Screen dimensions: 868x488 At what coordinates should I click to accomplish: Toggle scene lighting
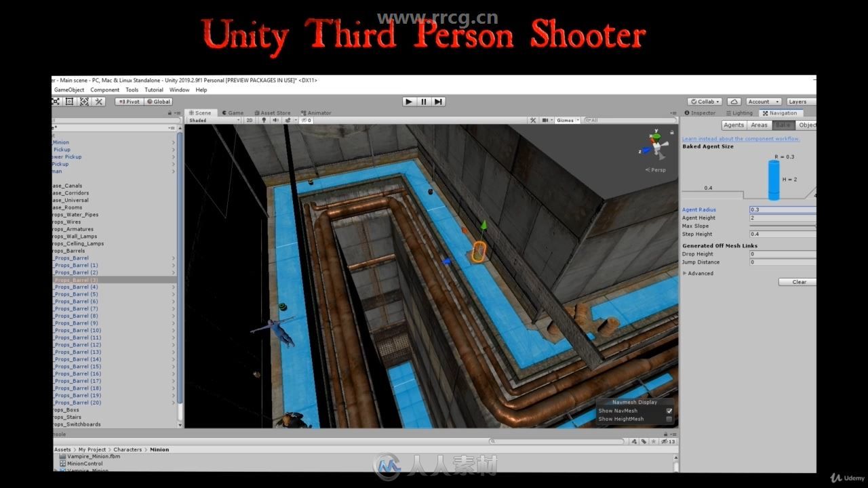pos(264,120)
